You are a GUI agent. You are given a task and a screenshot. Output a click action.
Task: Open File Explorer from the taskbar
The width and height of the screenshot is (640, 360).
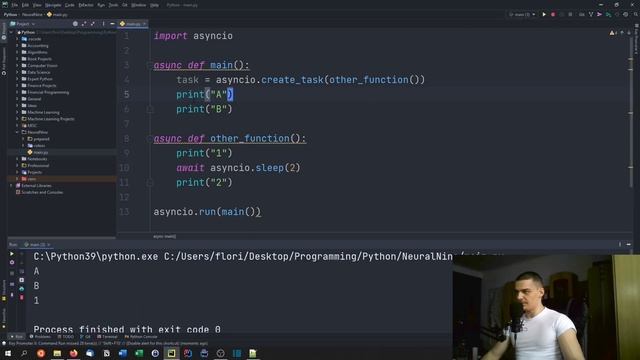[x=57, y=353]
